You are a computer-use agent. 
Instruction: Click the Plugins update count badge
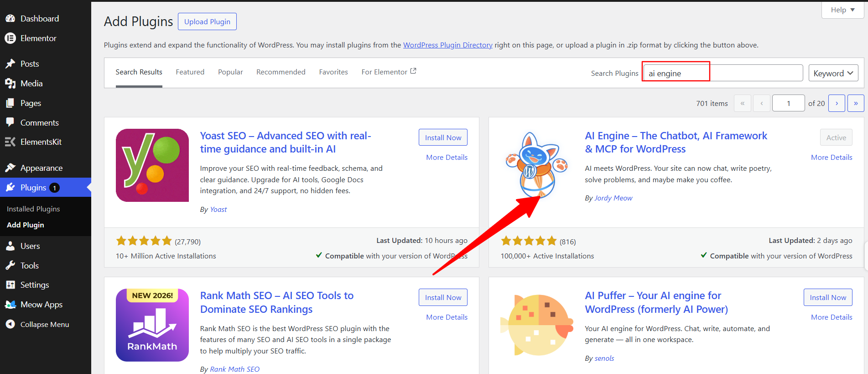coord(54,188)
